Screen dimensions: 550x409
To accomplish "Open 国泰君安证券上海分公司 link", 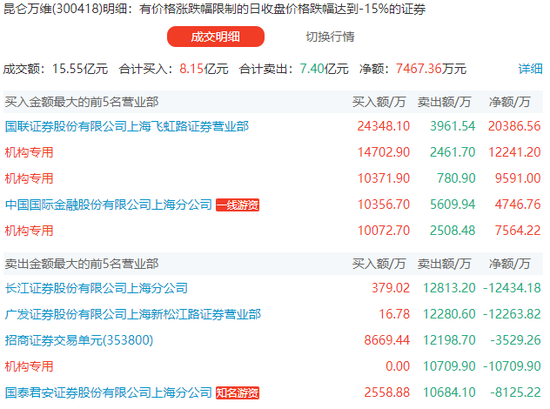I will pyautogui.click(x=108, y=393).
